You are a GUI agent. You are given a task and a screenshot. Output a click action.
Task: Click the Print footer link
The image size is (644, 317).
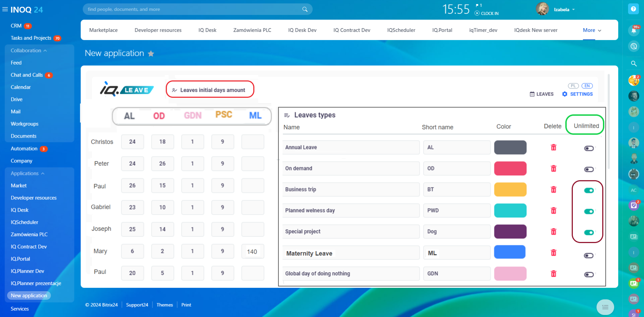pyautogui.click(x=186, y=305)
